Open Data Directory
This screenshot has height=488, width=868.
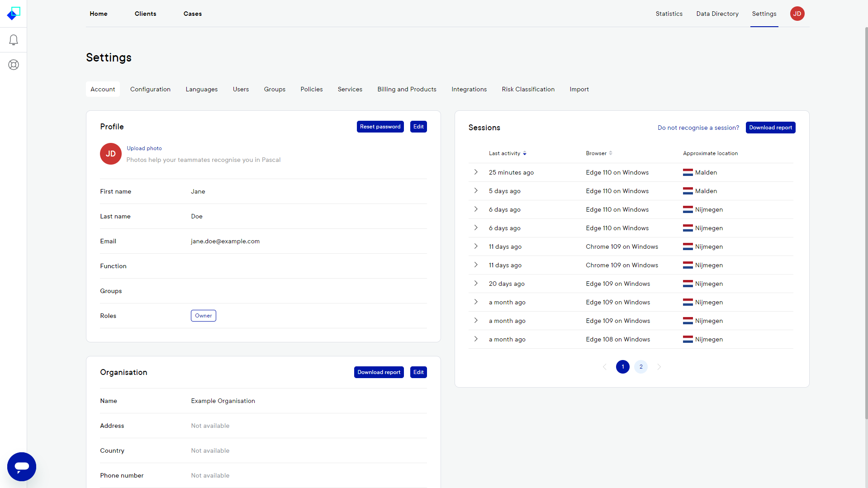[717, 14]
